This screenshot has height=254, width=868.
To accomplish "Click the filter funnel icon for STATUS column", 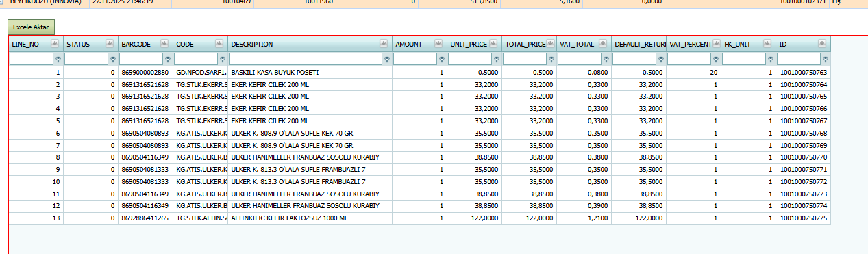I will tap(113, 60).
